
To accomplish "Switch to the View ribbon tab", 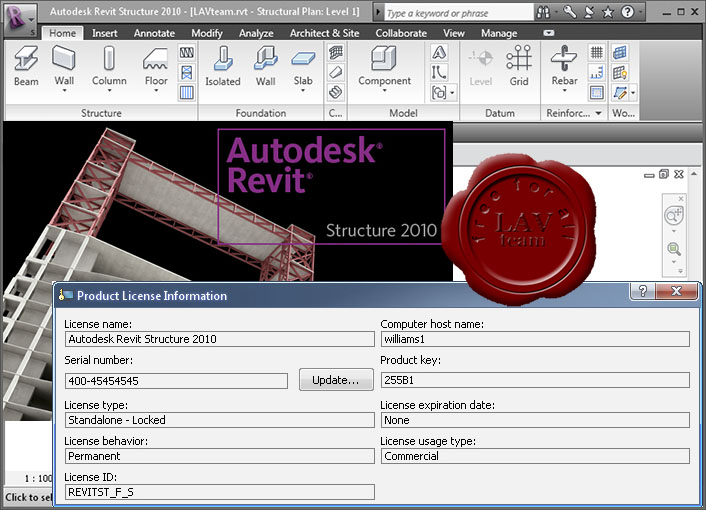I will pyautogui.click(x=453, y=33).
